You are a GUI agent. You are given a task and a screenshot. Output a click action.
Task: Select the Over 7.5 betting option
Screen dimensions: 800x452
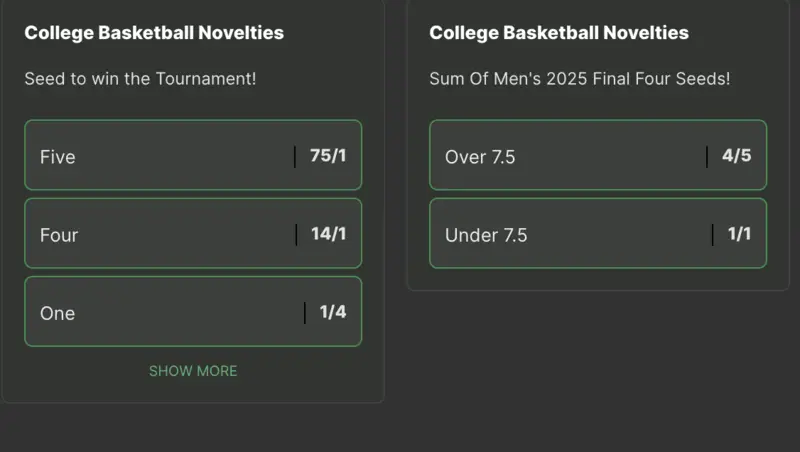pyautogui.click(x=597, y=156)
